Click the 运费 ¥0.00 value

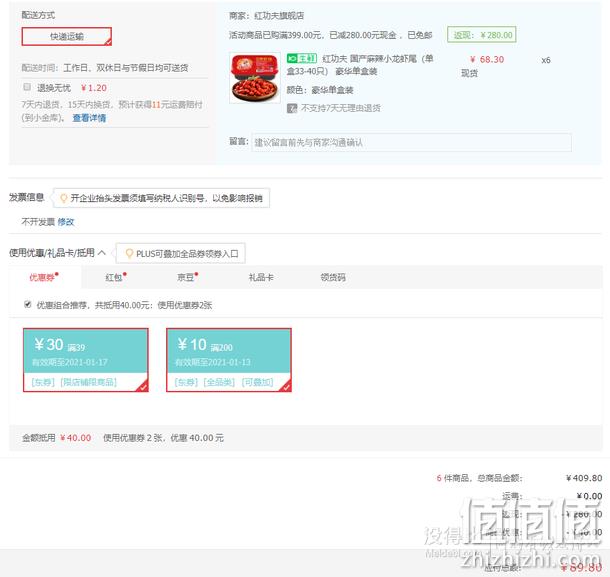(589, 496)
